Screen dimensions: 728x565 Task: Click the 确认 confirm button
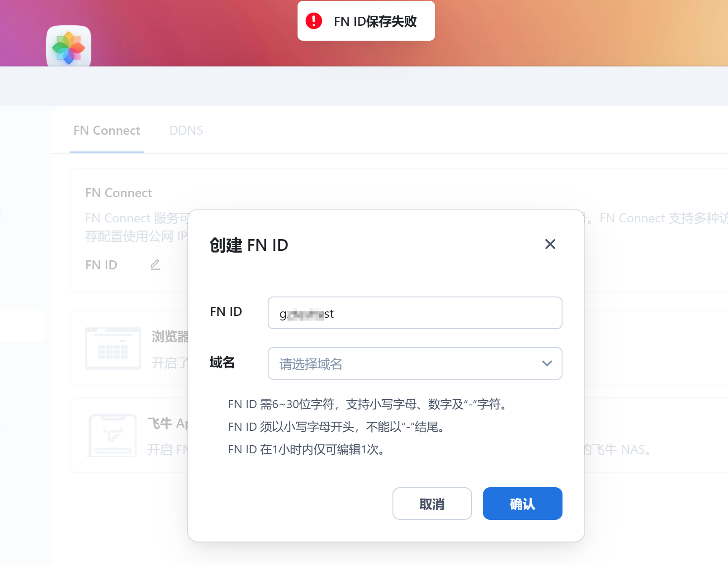click(x=522, y=504)
